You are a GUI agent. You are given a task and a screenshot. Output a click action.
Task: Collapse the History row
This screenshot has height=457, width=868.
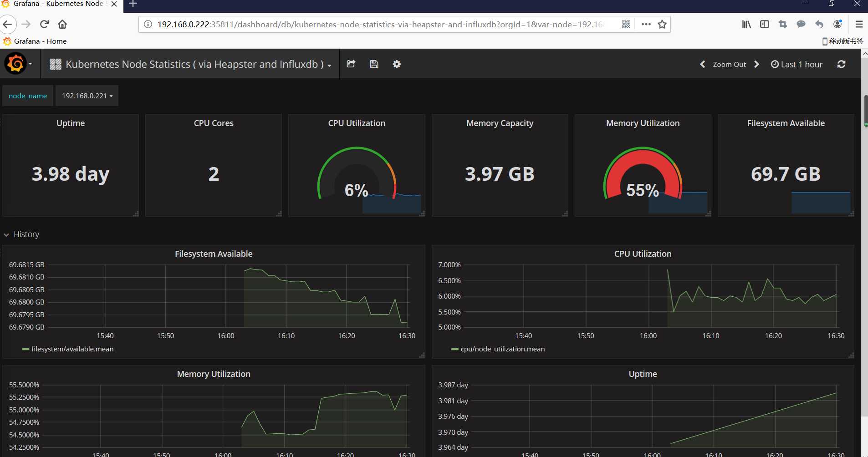(x=21, y=234)
